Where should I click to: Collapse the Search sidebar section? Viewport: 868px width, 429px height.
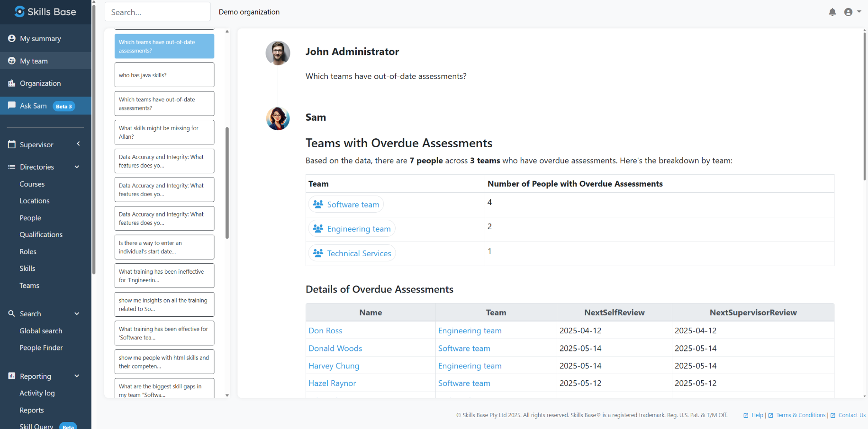click(77, 313)
